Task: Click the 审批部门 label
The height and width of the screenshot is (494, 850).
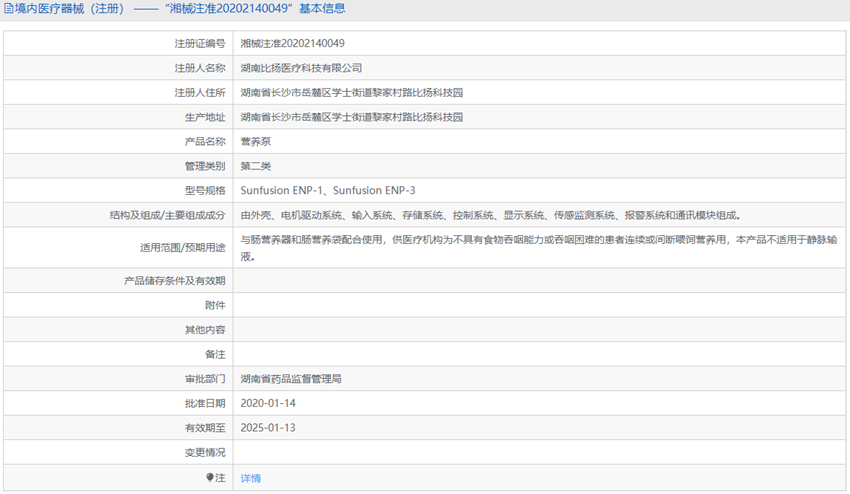Action: pos(205,379)
